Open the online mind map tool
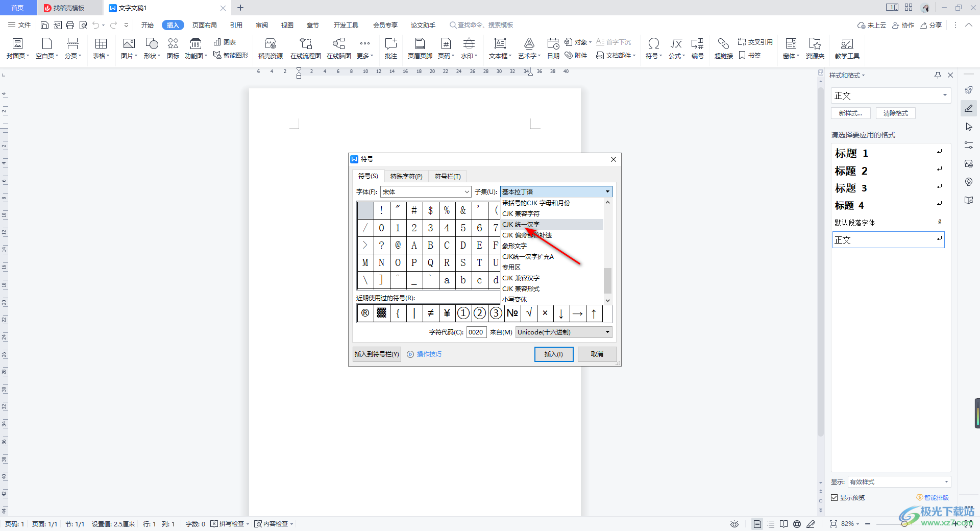 [x=339, y=49]
